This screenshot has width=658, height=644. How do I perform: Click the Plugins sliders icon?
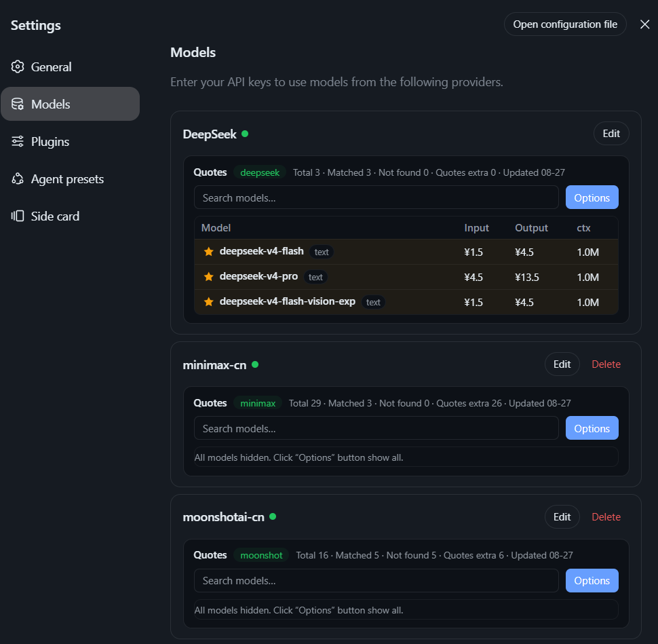pyautogui.click(x=18, y=141)
